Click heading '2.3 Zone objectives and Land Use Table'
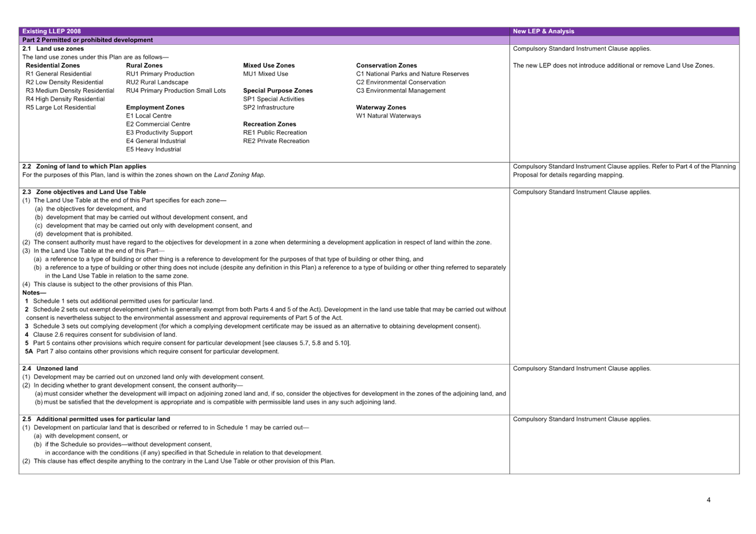 tap(84, 192)
